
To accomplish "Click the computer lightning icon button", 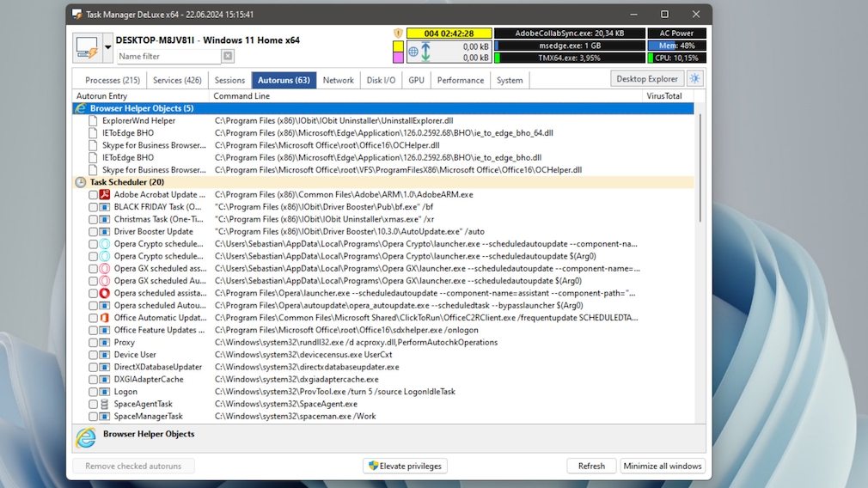I will (87, 48).
